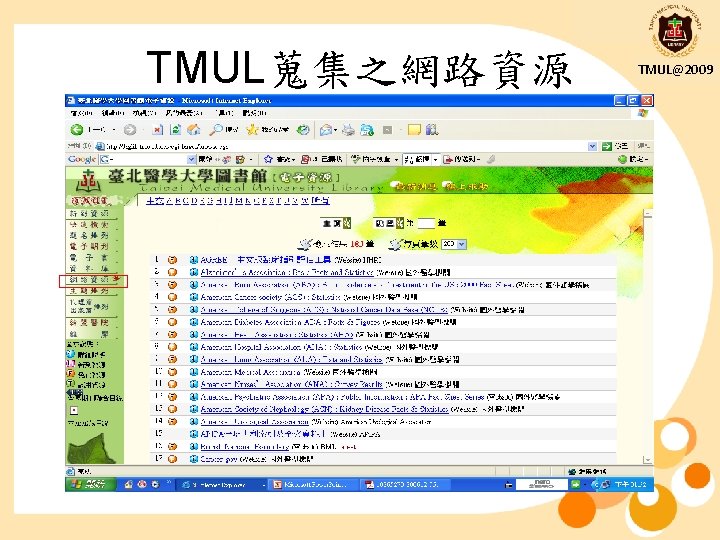The height and width of the screenshot is (540, 720).
Task: Click the Windows Start button
Action: pyautogui.click(x=90, y=484)
